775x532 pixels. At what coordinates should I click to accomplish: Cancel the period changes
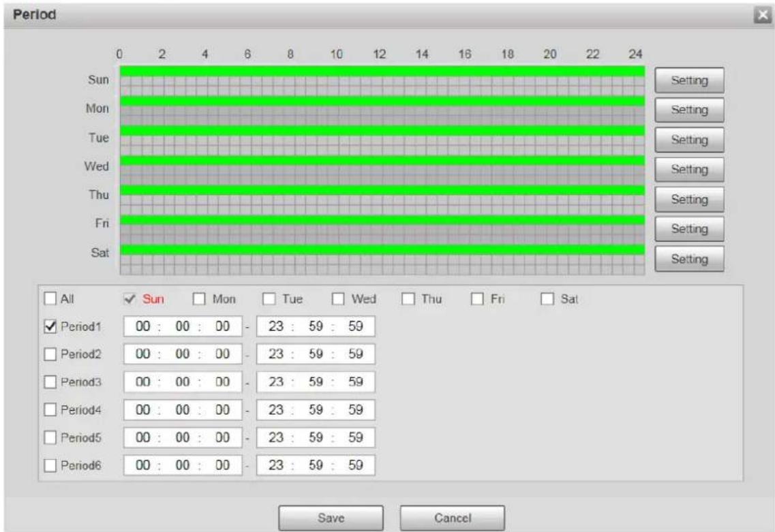pyautogui.click(x=452, y=518)
